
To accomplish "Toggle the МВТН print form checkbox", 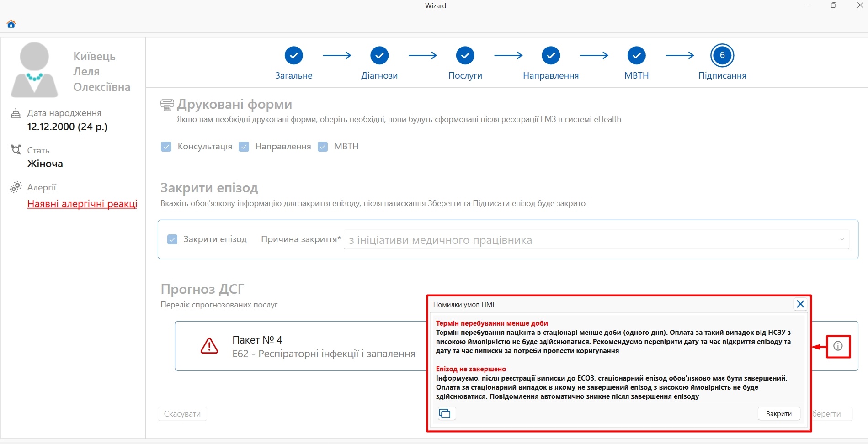I will [x=323, y=147].
